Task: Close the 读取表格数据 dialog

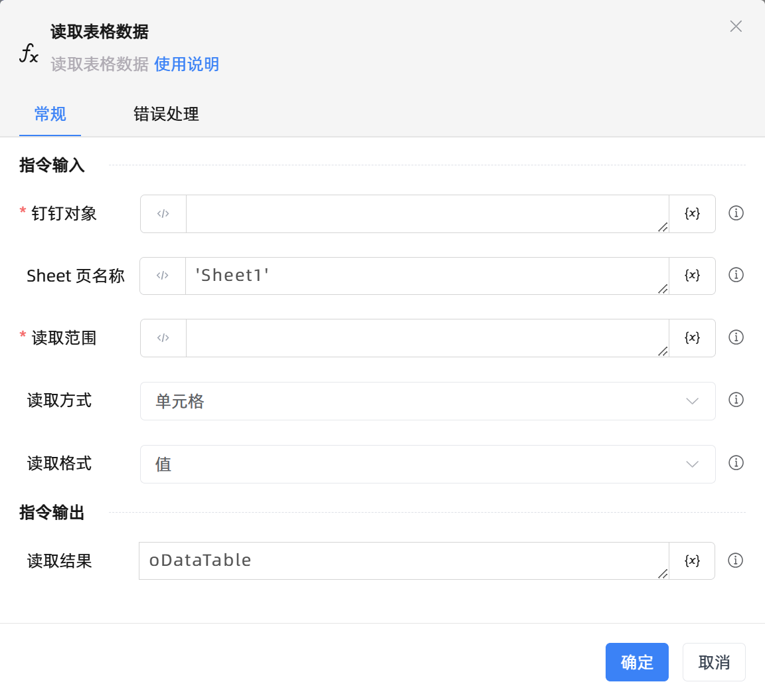Action: tap(736, 27)
